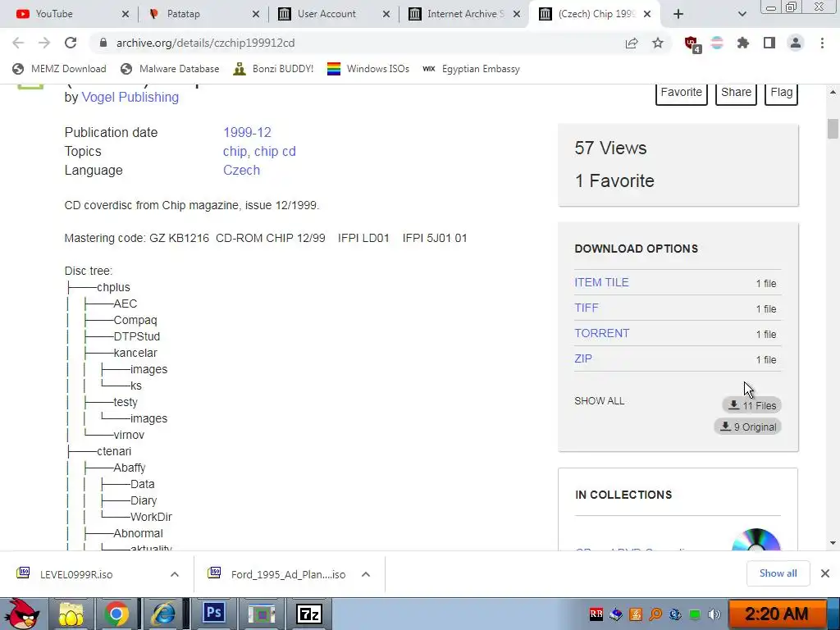Open the Egyptian Embassy bookmark
Viewport: 840px width, 630px height.
(x=471, y=69)
